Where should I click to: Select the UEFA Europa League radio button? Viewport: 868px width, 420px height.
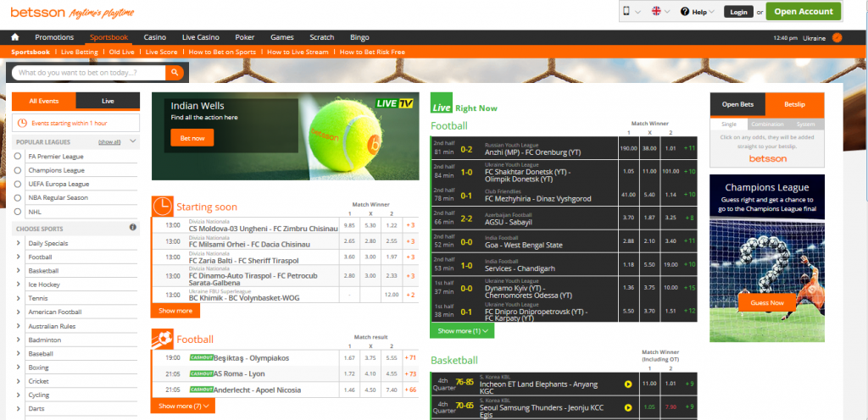coord(19,184)
